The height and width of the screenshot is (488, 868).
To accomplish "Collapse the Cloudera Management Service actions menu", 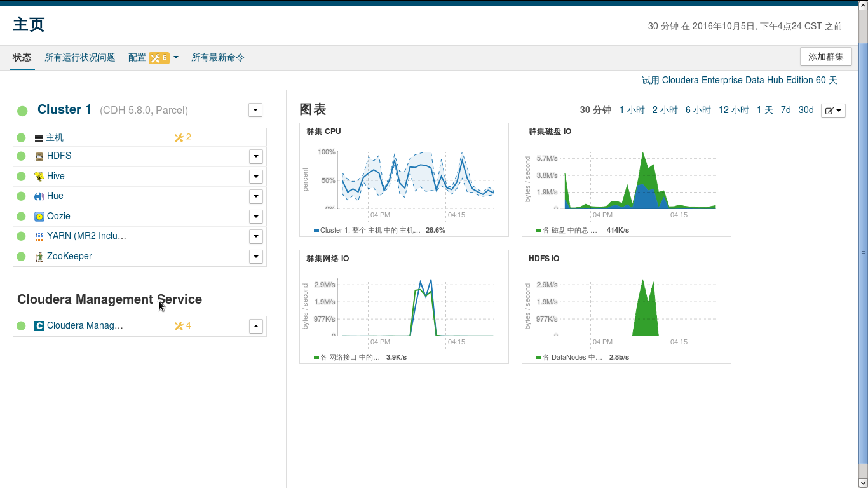I will (x=256, y=326).
